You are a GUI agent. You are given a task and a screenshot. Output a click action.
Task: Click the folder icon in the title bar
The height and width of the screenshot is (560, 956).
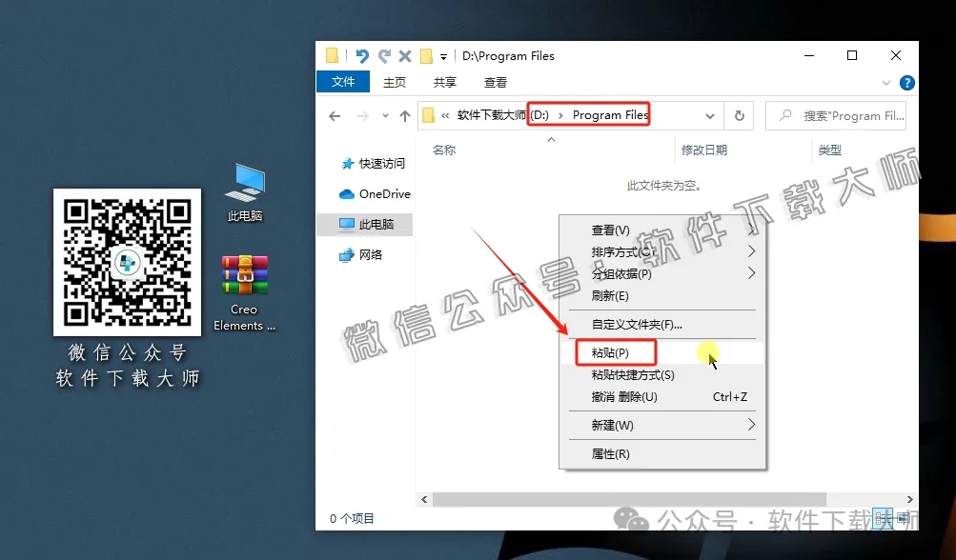(333, 56)
